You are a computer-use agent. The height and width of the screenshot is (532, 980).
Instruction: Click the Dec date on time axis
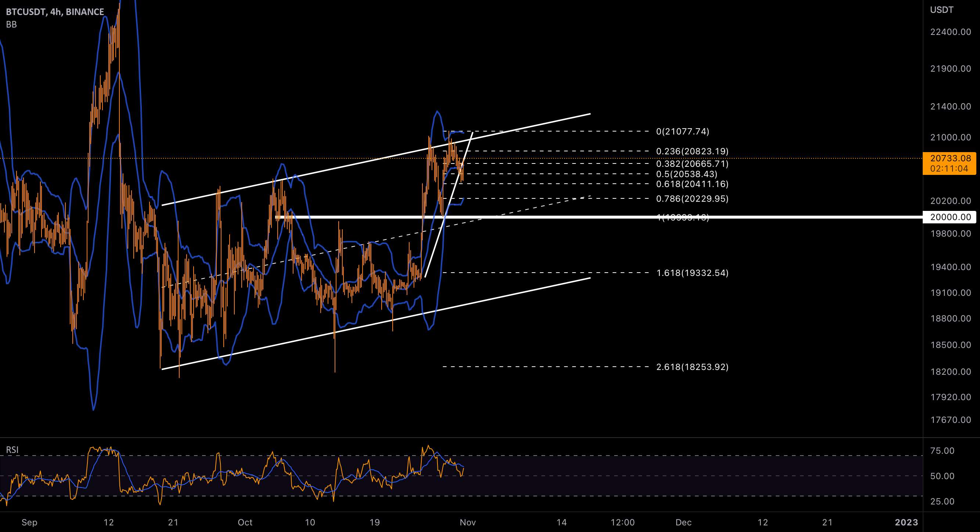pos(684,522)
